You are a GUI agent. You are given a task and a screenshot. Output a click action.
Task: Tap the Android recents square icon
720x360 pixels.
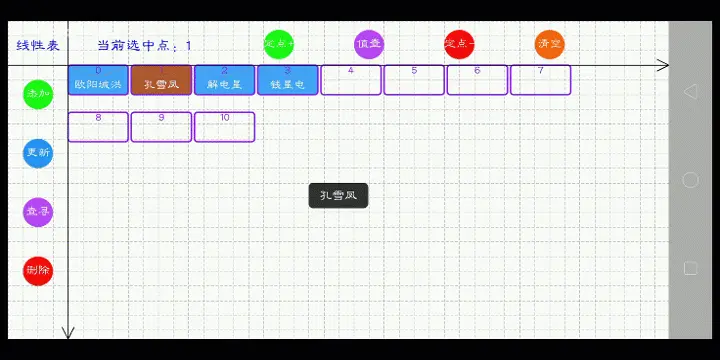(690, 268)
